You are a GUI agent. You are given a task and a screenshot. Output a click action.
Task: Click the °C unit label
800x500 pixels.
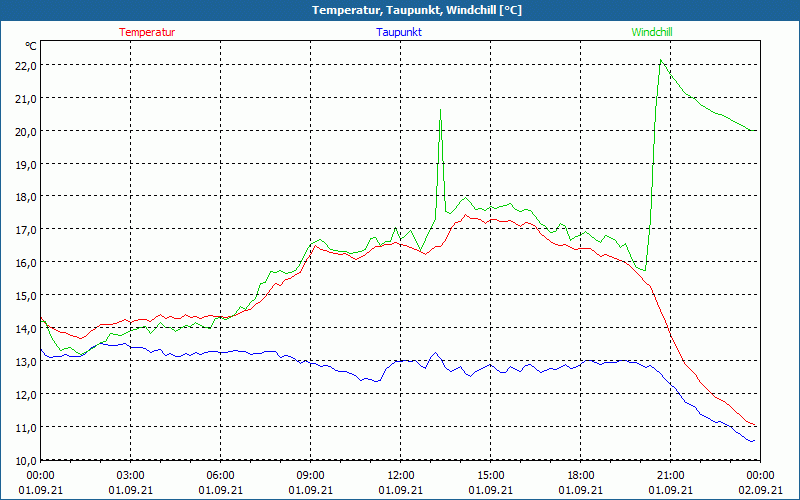[31, 46]
